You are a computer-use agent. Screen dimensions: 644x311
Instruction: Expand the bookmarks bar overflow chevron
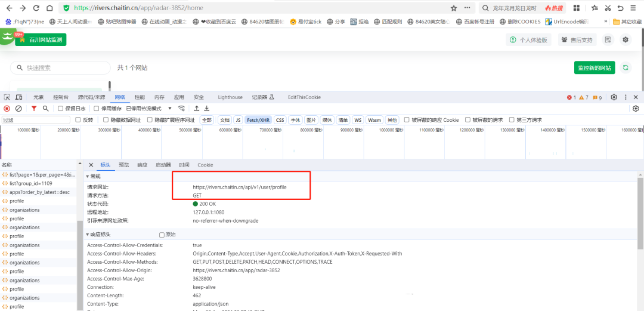[605, 21]
